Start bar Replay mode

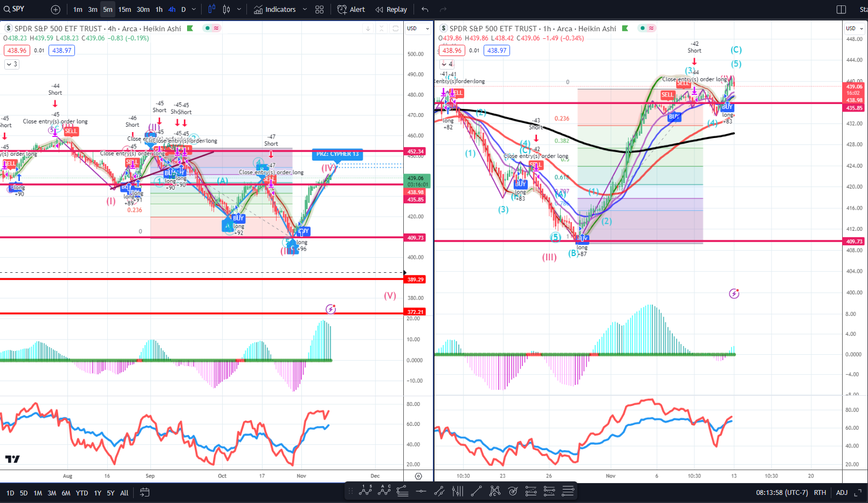[391, 10]
